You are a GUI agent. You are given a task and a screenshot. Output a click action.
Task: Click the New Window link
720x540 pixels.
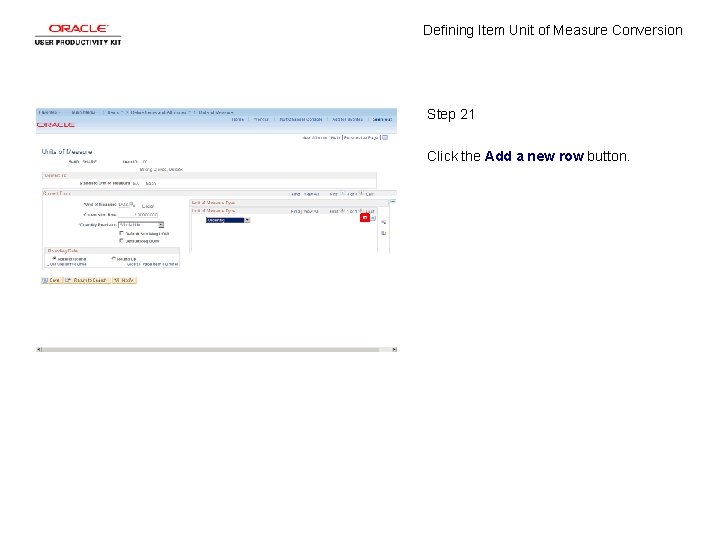[315, 137]
